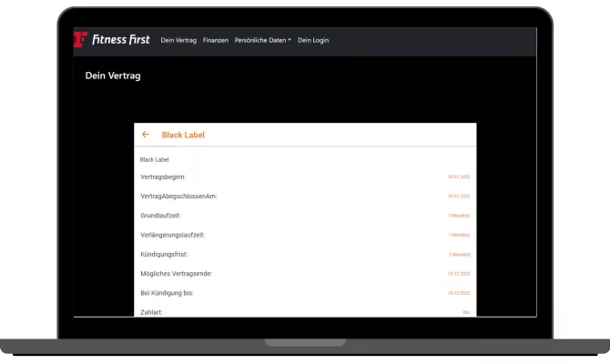Go to the Finanzen menu item
This screenshot has height=364, width=610.
[x=216, y=41]
